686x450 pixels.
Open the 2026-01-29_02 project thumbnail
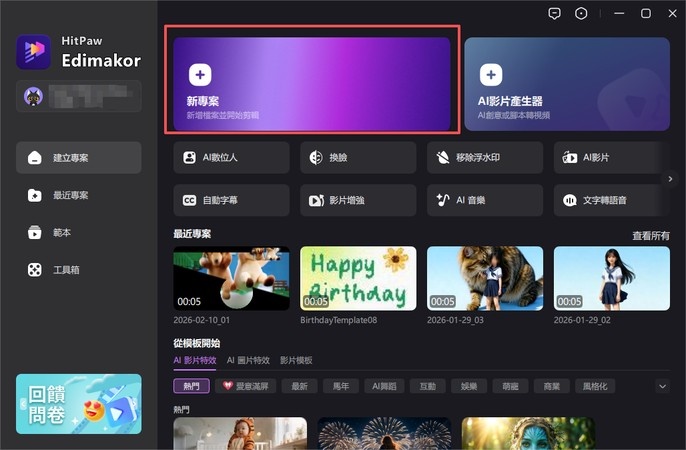click(612, 279)
